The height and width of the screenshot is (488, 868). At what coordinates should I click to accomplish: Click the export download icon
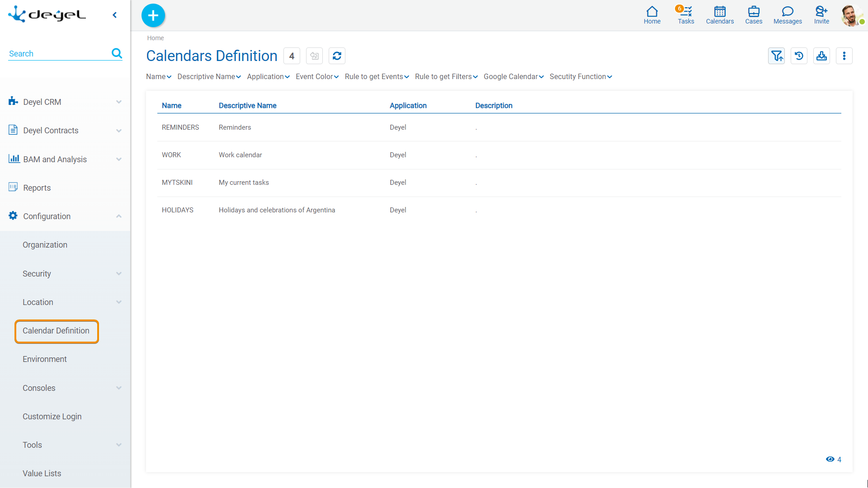click(x=821, y=56)
